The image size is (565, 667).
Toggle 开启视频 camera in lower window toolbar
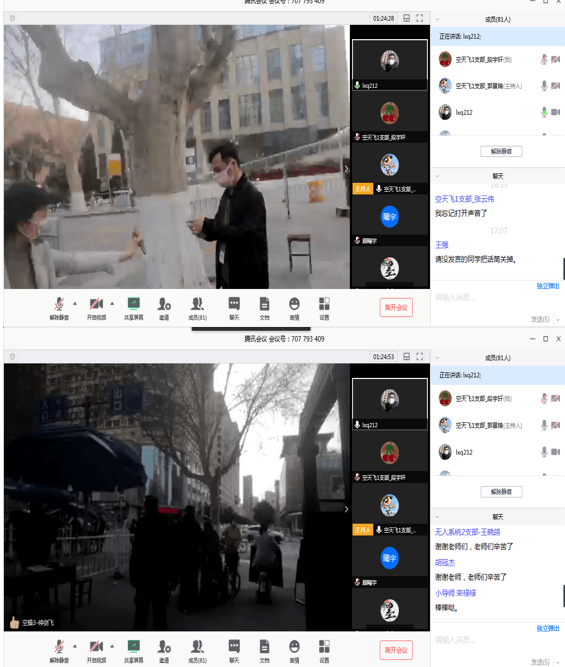pos(96,651)
